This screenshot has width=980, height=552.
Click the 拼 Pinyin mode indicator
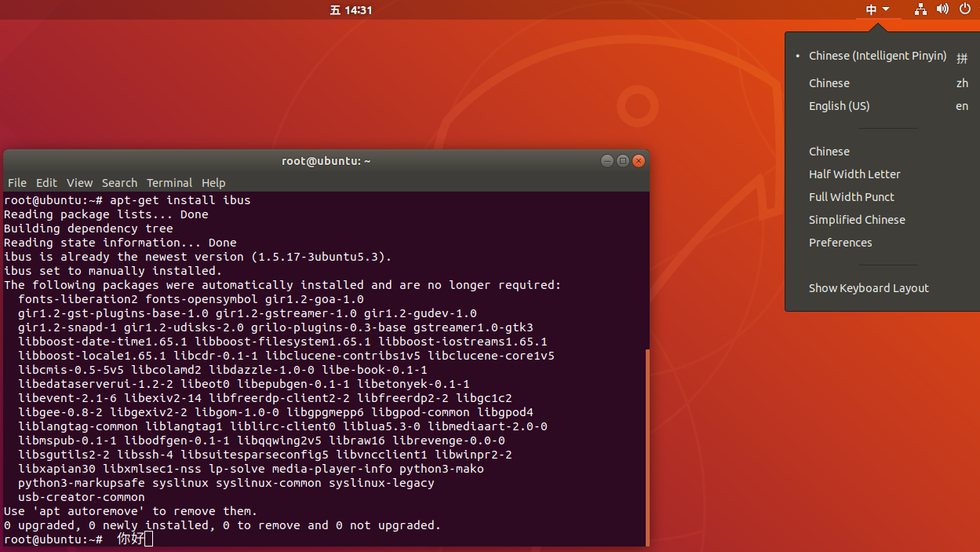[962, 57]
